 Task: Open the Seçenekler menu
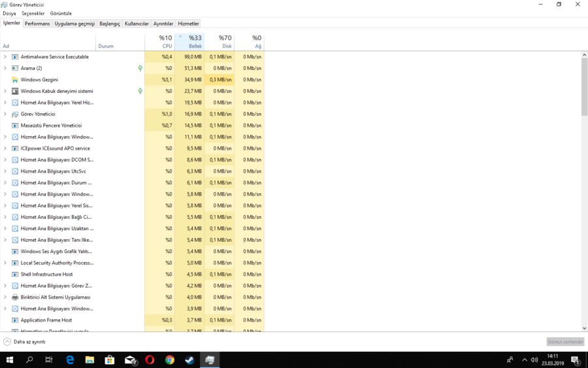point(33,14)
